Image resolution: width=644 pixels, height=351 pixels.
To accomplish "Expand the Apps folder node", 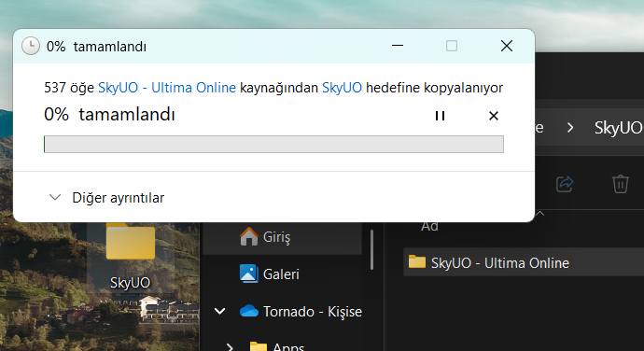I will click(x=230, y=347).
